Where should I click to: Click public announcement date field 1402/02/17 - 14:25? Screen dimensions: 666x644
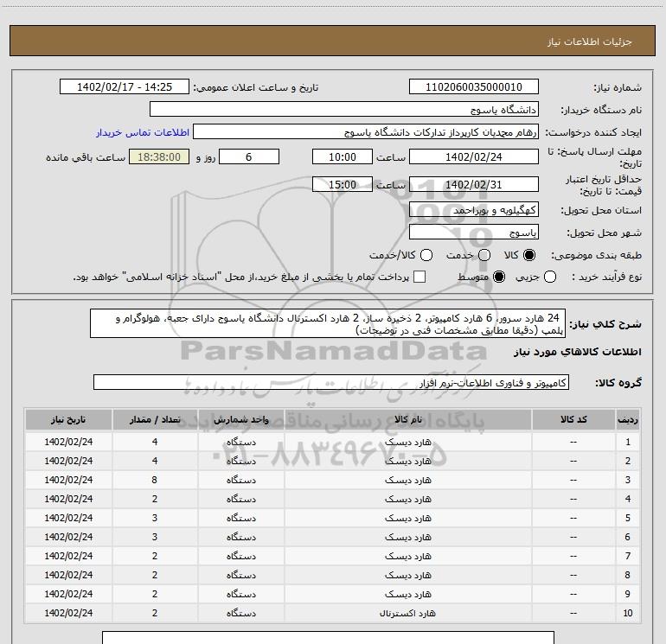(125, 86)
